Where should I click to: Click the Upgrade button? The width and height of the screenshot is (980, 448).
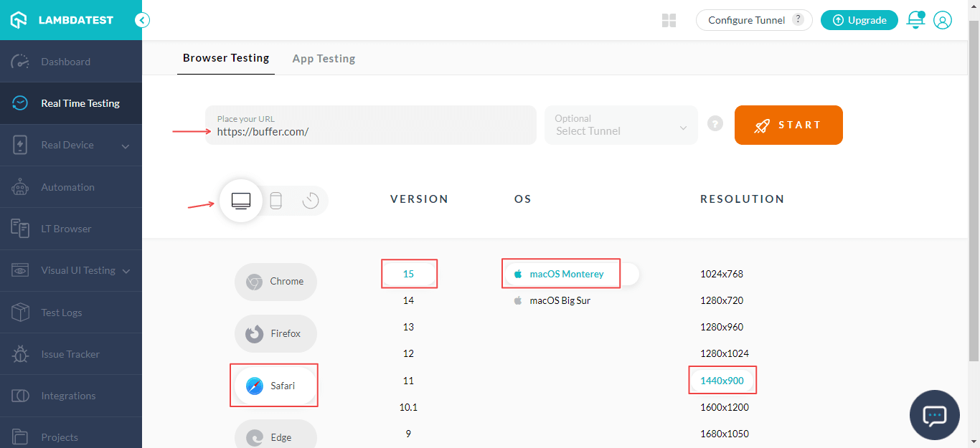[859, 20]
